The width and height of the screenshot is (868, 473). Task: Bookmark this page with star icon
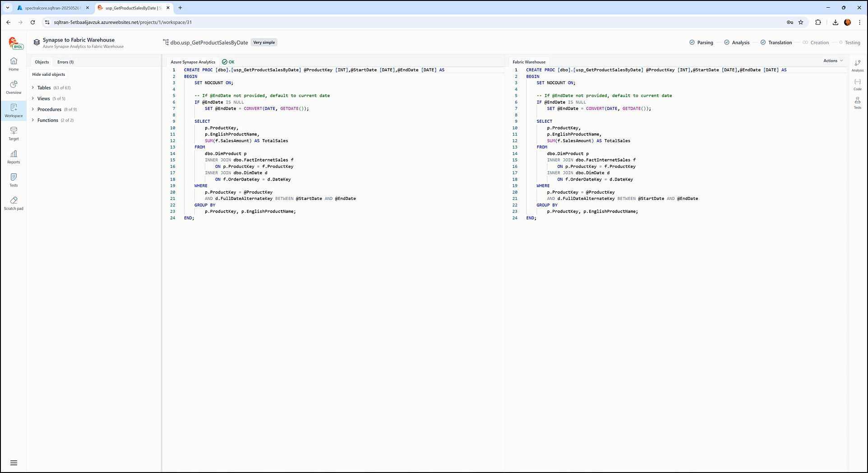click(801, 22)
